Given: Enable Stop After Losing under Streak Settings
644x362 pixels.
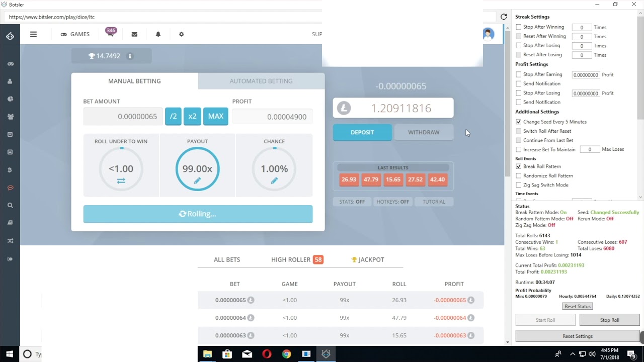Looking at the screenshot, I should 519,46.
